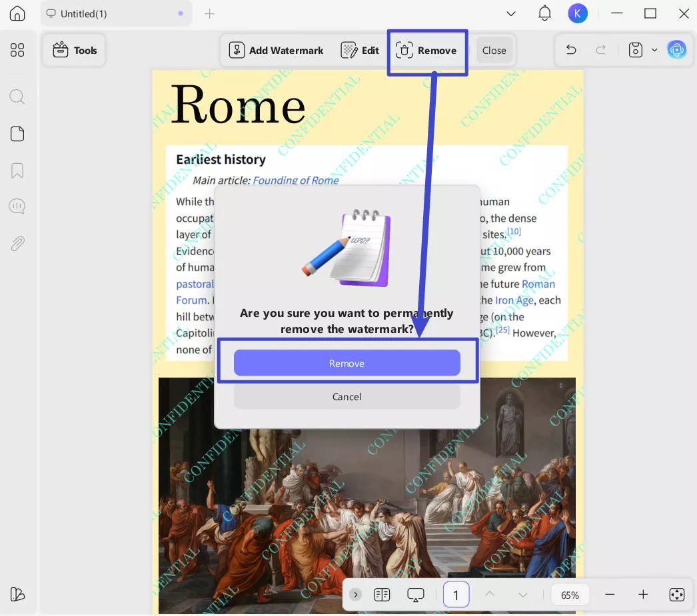
Task: Click the 65% zoom level control
Action: [x=570, y=594]
